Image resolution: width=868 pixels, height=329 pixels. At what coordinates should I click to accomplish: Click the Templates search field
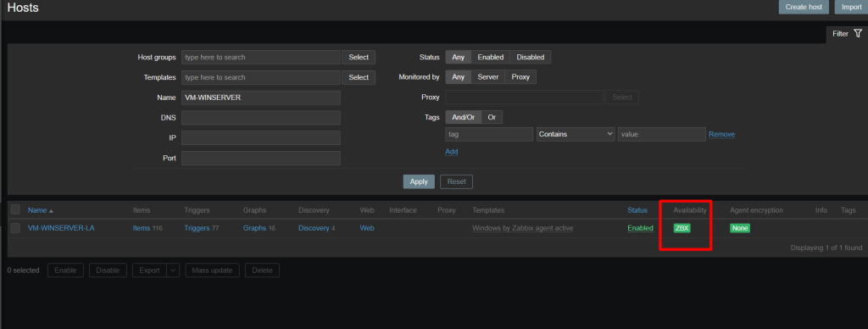point(261,77)
